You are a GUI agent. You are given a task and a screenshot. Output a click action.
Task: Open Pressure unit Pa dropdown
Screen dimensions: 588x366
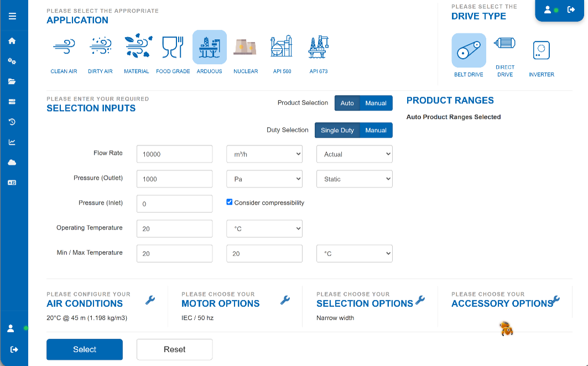click(x=264, y=179)
